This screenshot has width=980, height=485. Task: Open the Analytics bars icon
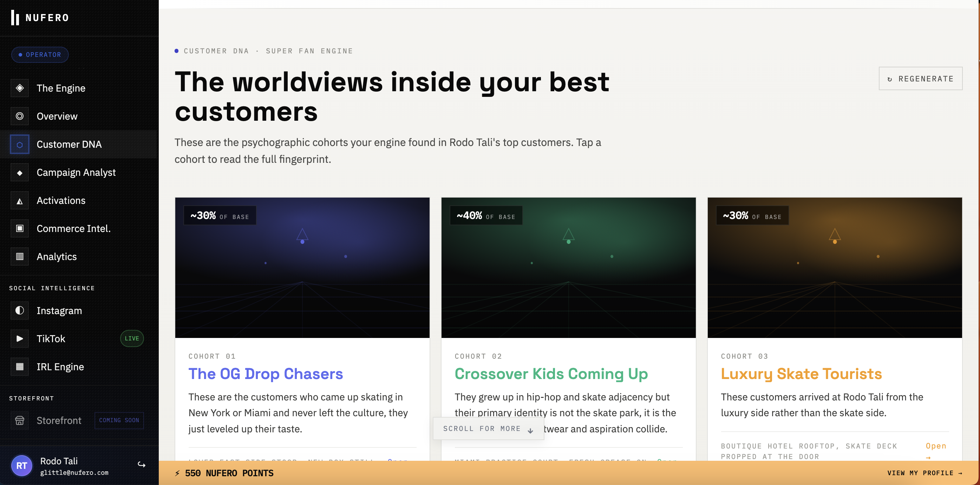[20, 257]
